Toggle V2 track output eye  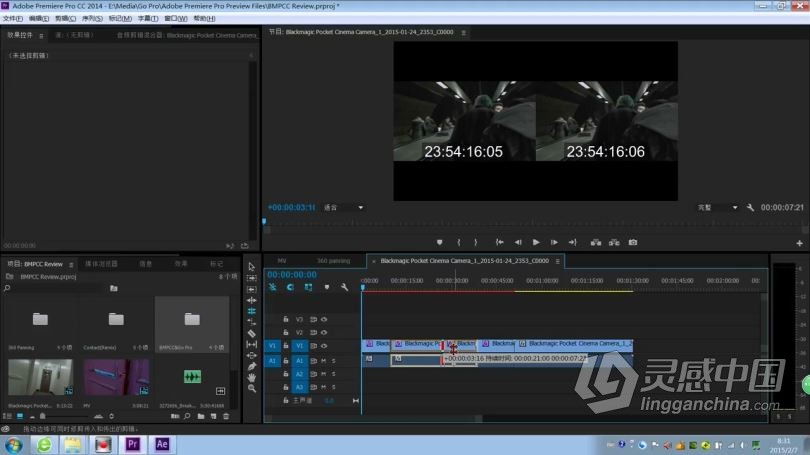[324, 333]
